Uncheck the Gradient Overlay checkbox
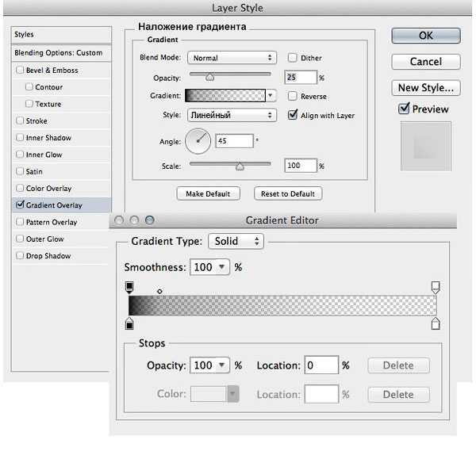This screenshot has height=451, width=476. 20,204
